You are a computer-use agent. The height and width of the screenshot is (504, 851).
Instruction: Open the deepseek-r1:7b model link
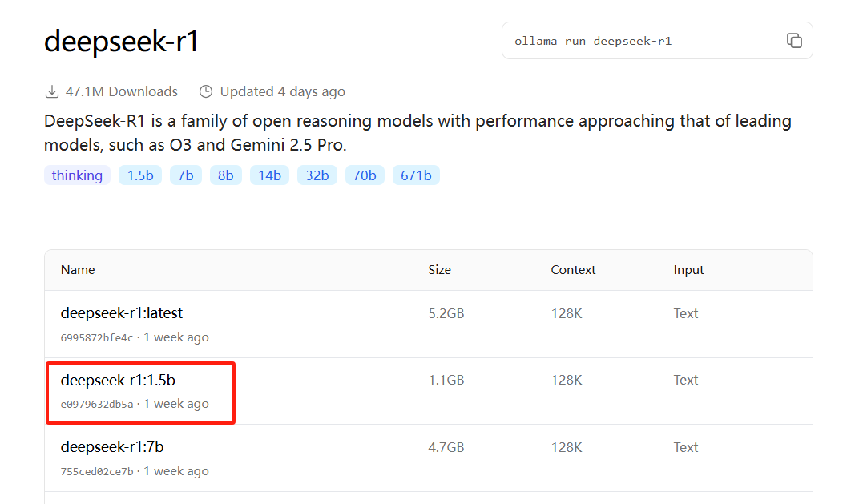point(112,447)
